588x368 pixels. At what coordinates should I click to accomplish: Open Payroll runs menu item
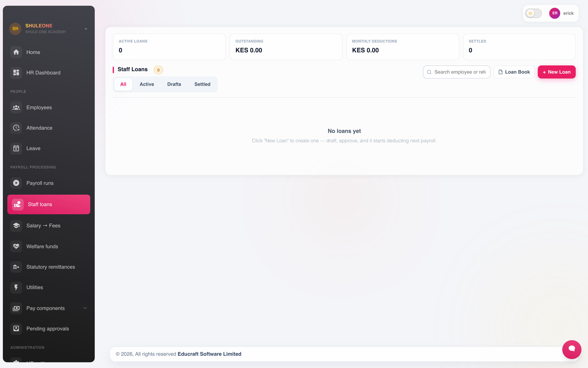point(49,183)
